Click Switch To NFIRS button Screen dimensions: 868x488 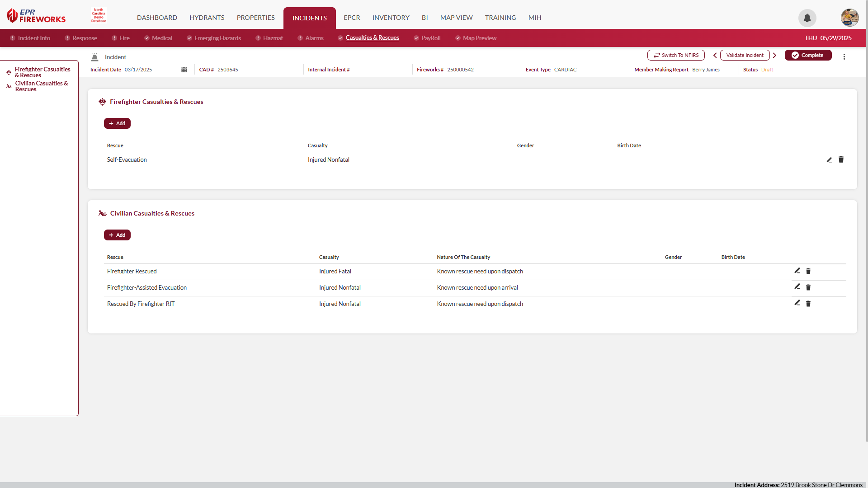(676, 55)
